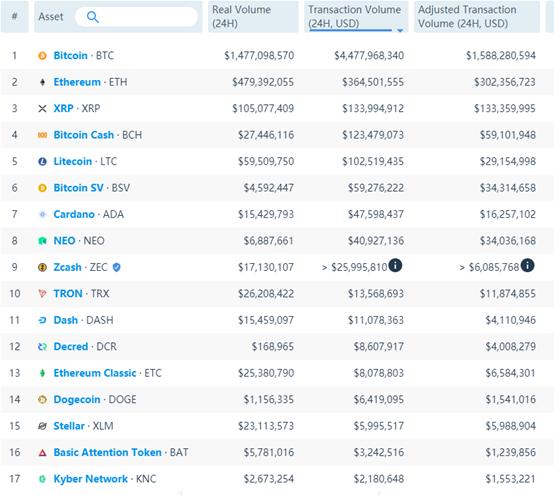Viewport: 554px width, 495px height.
Task: Focus the asset search input field
Action: click(136, 17)
